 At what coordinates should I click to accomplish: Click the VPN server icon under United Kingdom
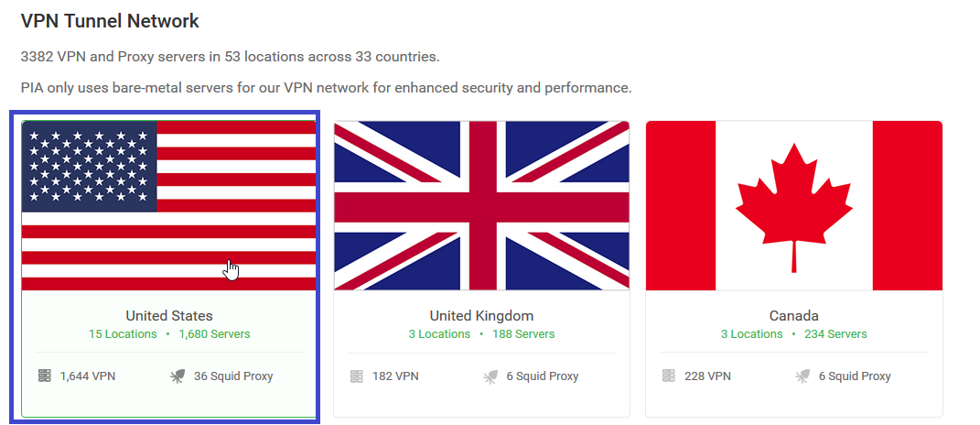point(356,376)
